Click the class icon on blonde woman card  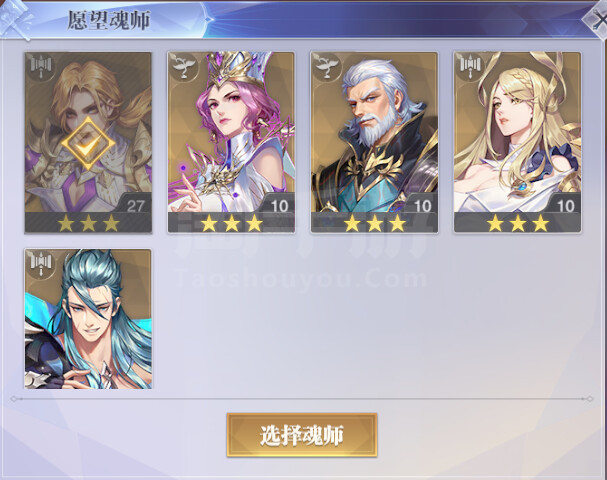coord(470,67)
